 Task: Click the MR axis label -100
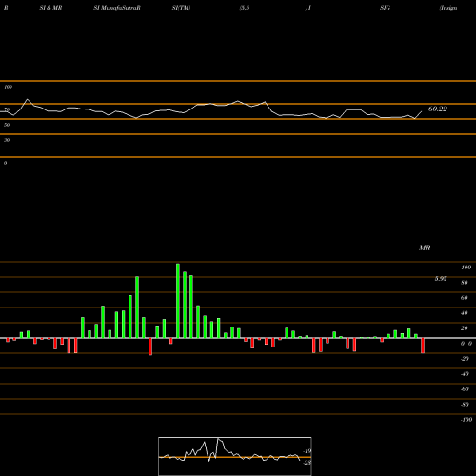[466, 420]
